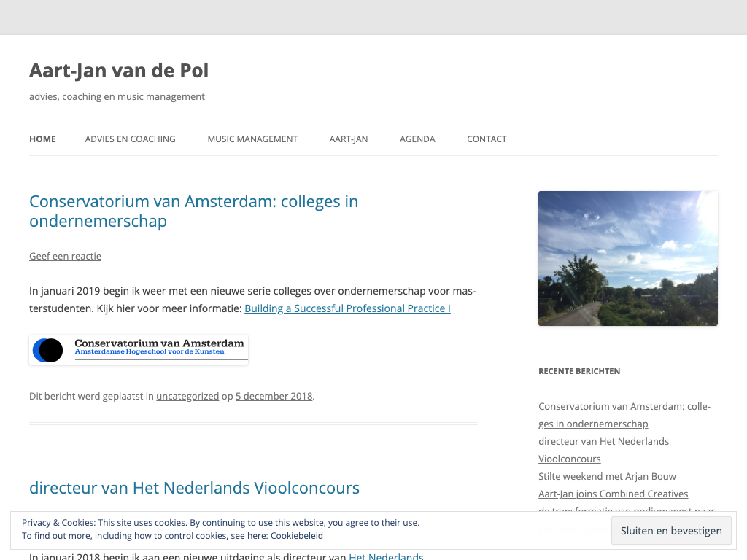Viewport: 747px width, 560px height.
Task: Open the Contact menu item
Action: coord(487,139)
